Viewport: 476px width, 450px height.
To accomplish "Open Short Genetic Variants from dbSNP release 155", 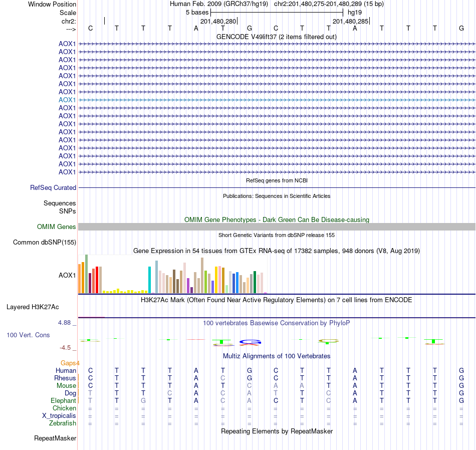I will point(277,235).
